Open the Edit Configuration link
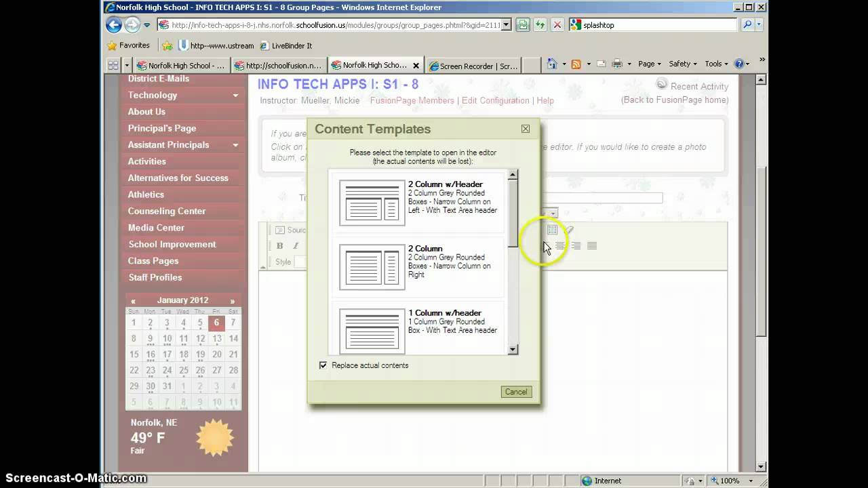Image resolution: width=868 pixels, height=488 pixels. [496, 100]
